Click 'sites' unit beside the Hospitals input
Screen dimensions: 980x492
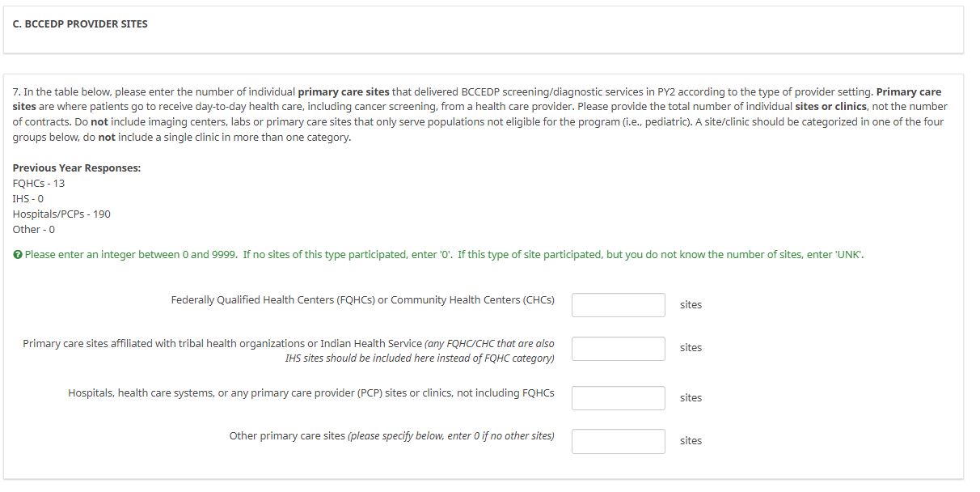pos(691,398)
